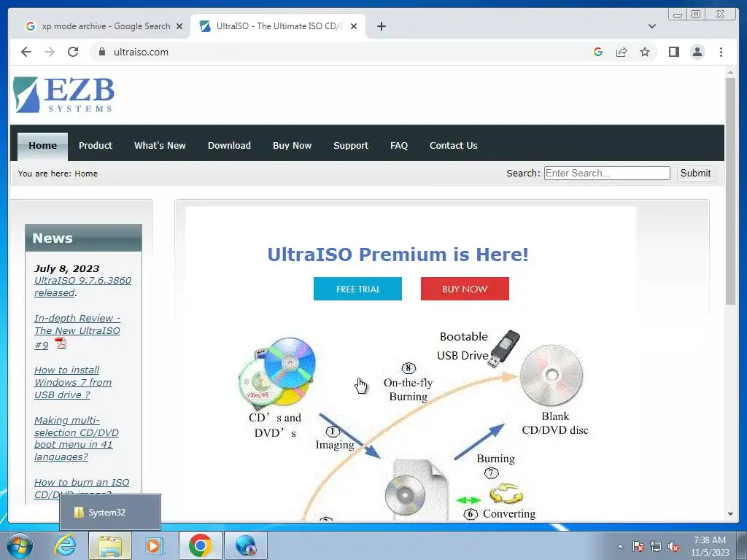Click the browser forward arrow
The width and height of the screenshot is (747, 560).
click(50, 52)
